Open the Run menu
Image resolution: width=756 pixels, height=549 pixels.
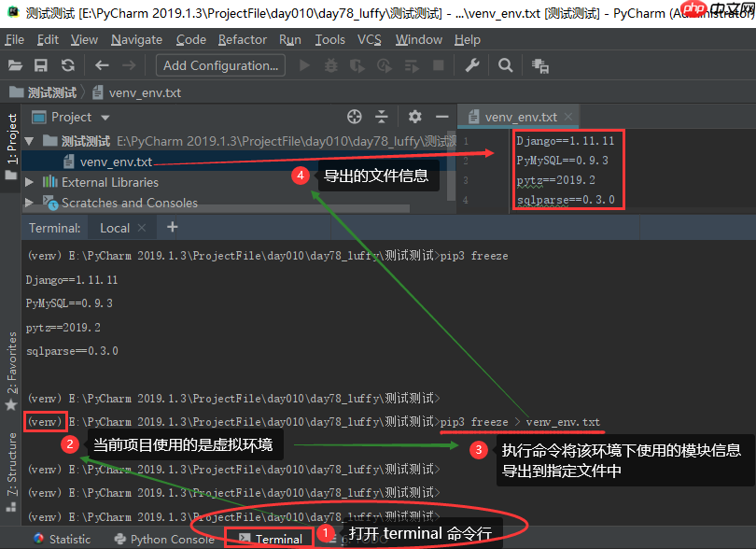coord(290,39)
